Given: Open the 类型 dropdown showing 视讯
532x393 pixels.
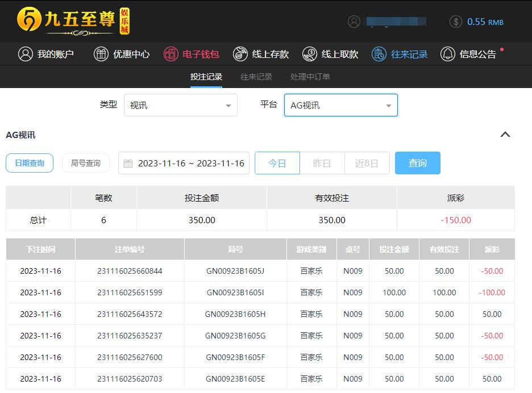Looking at the screenshot, I should 180,105.
